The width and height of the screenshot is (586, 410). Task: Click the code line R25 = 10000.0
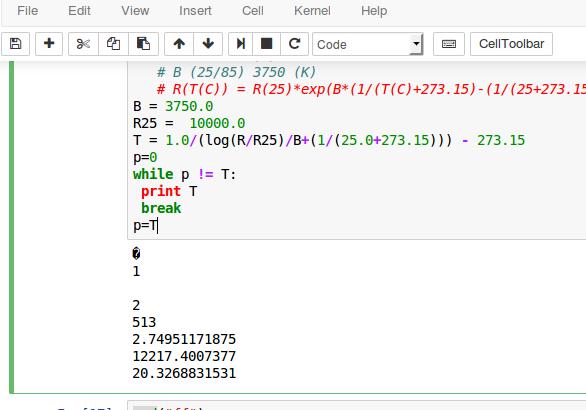coord(189,123)
